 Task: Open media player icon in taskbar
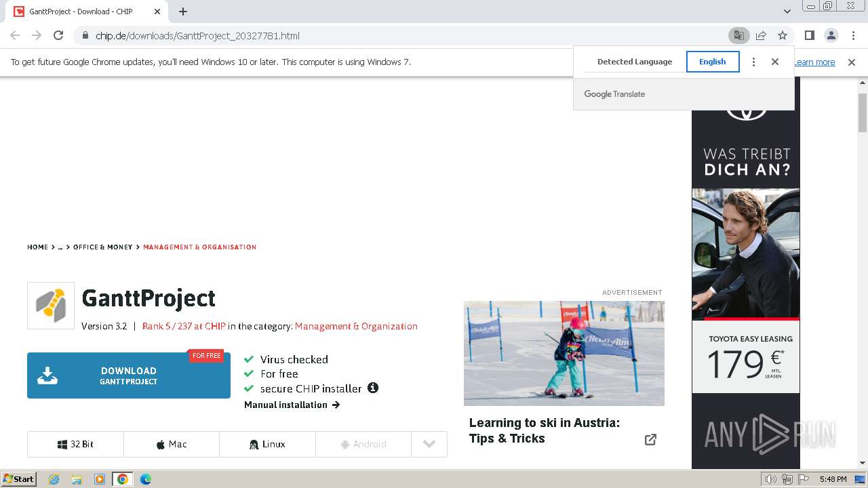click(x=100, y=479)
